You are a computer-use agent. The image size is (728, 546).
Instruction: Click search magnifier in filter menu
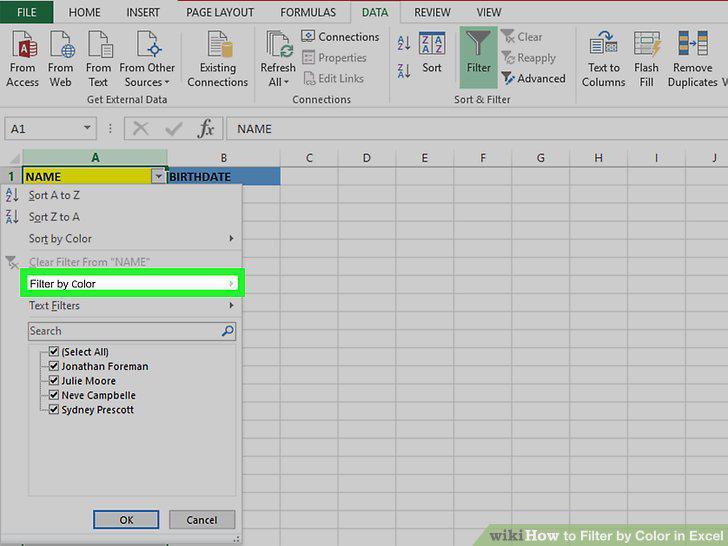coord(228,331)
